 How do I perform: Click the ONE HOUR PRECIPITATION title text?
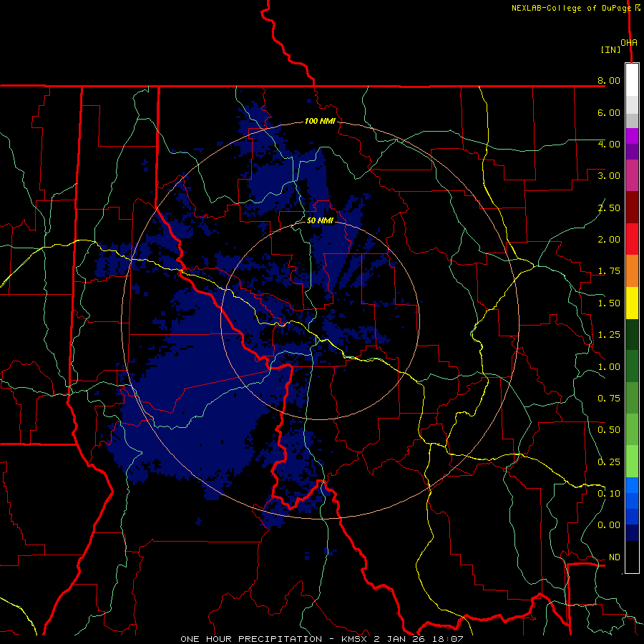[x=251, y=639]
